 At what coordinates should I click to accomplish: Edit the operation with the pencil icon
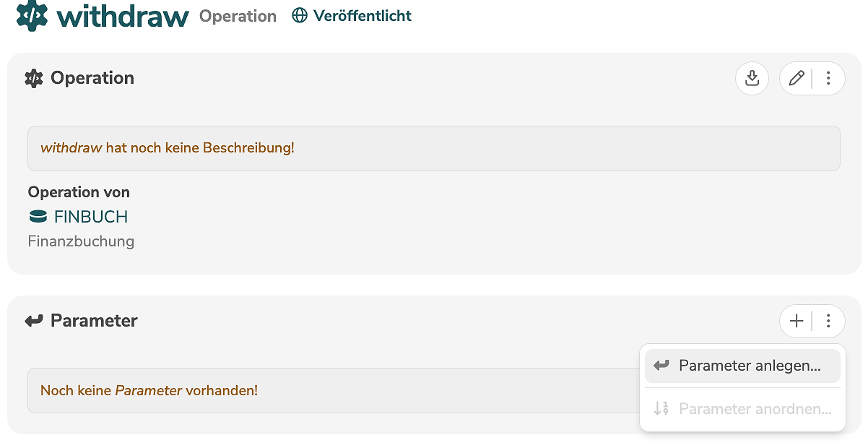[797, 78]
